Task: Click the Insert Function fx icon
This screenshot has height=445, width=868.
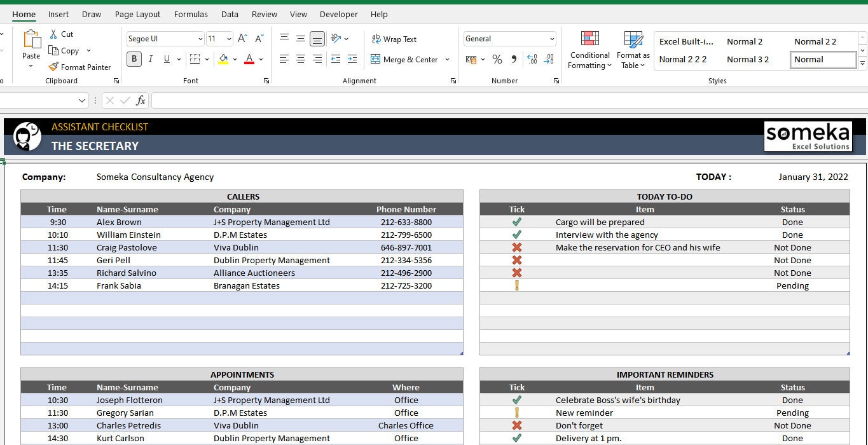Action: 141,100
